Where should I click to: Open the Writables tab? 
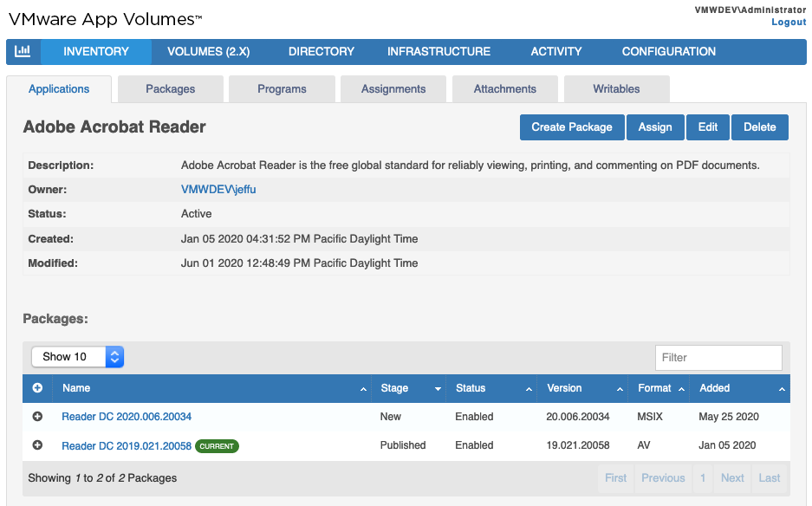point(616,88)
